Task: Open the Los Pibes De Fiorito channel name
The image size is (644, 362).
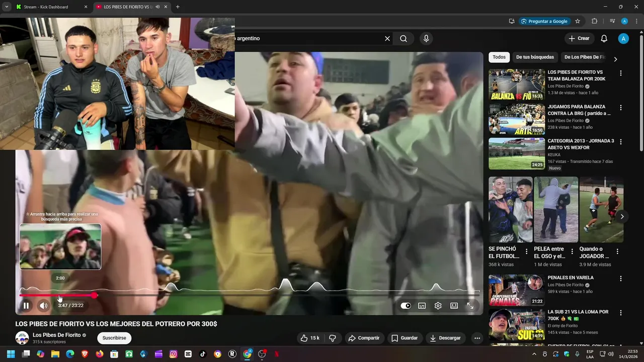Action: (56, 335)
